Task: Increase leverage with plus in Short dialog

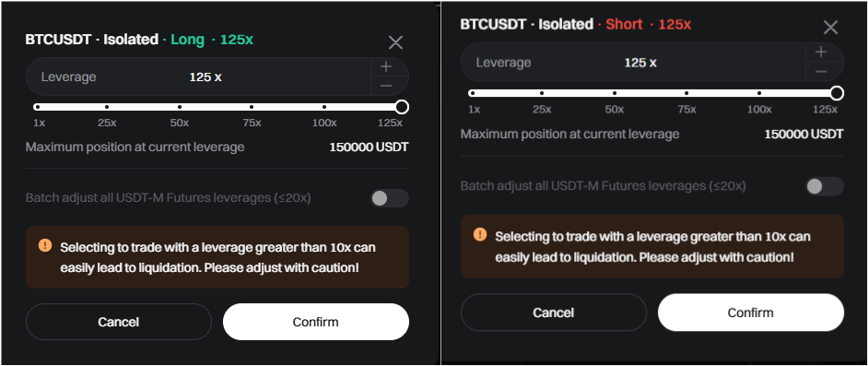Action: (821, 53)
